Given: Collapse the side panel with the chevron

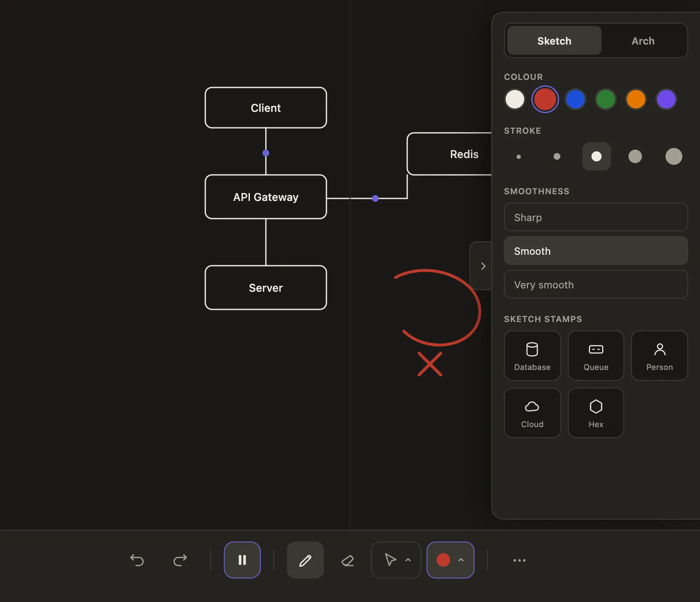Looking at the screenshot, I should [483, 266].
